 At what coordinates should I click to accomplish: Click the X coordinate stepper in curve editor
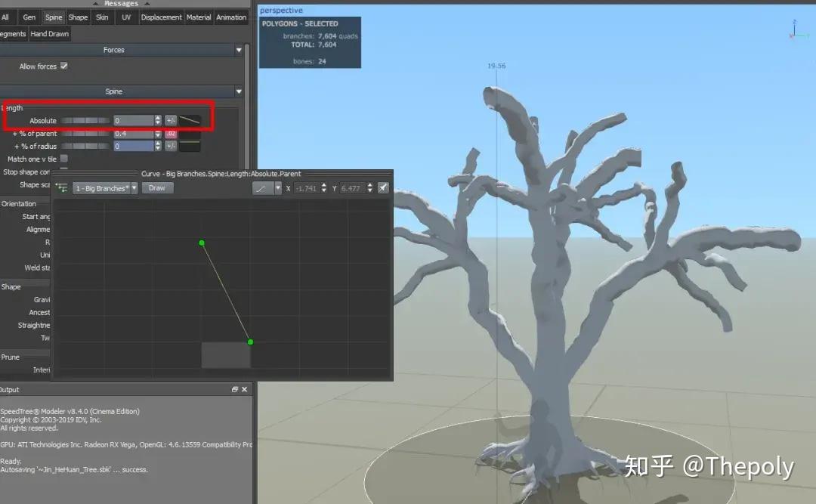click(x=323, y=188)
